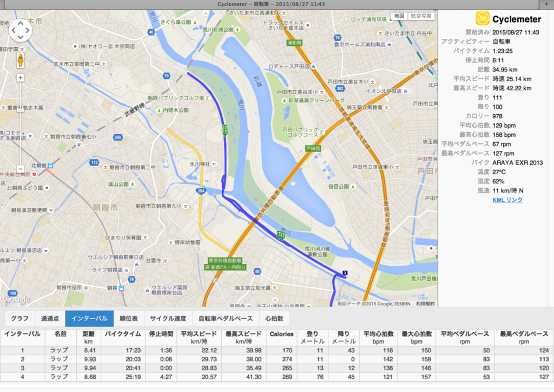This screenshot has width=554, height=392.
Task: Click the 浦和南 green highway sign
Action: 294,43
